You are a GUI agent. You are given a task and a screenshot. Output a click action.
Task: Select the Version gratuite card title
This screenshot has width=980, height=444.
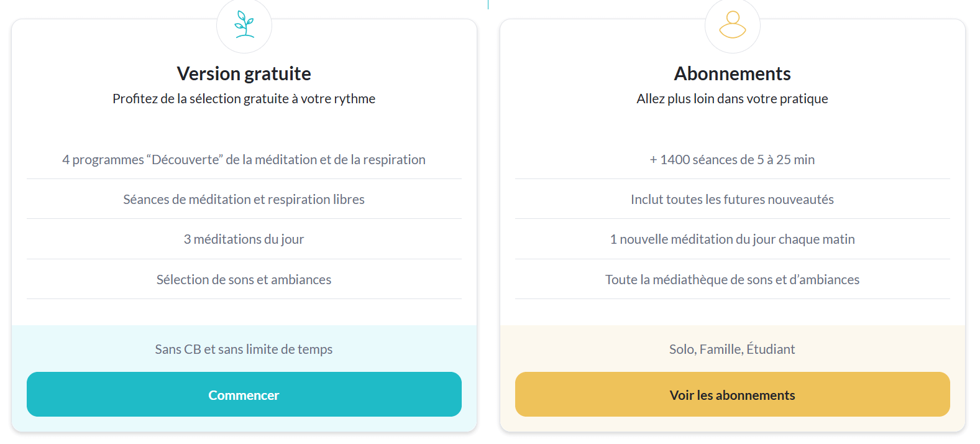[244, 73]
